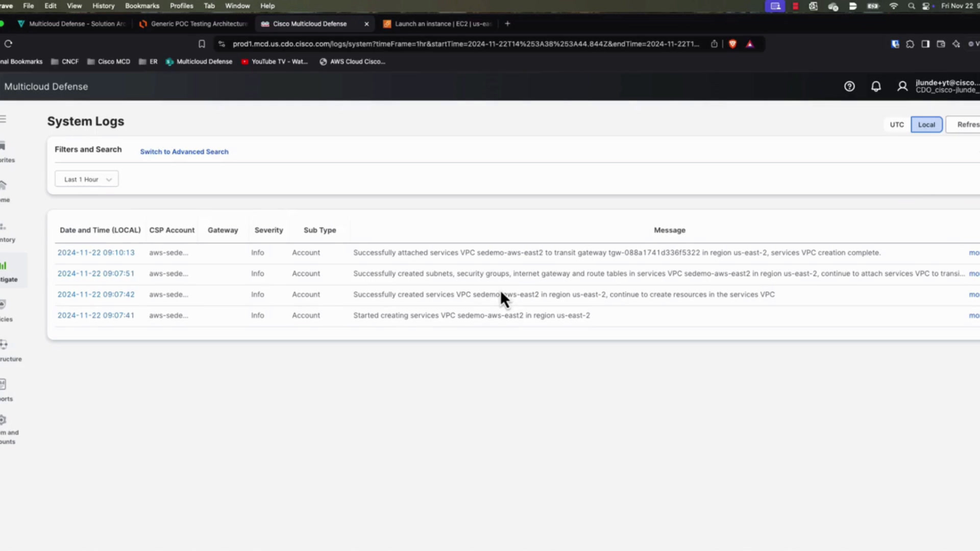980x551 pixels.
Task: Toggle the browser sidebar panel icon
Action: pyautogui.click(x=925, y=44)
